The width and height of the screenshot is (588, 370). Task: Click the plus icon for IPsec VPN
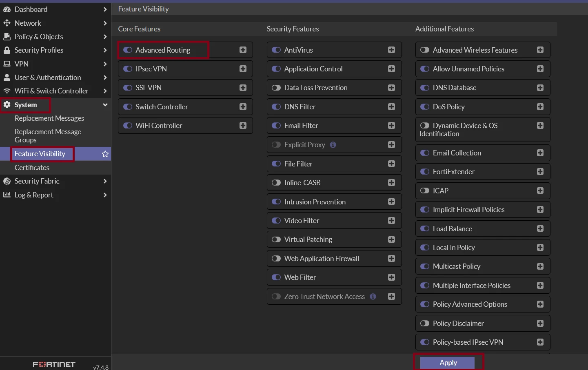pyautogui.click(x=243, y=69)
